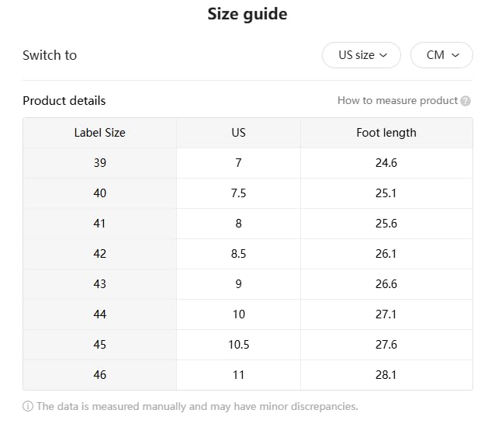
Task: Click label size 41 cell
Action: coord(99,224)
